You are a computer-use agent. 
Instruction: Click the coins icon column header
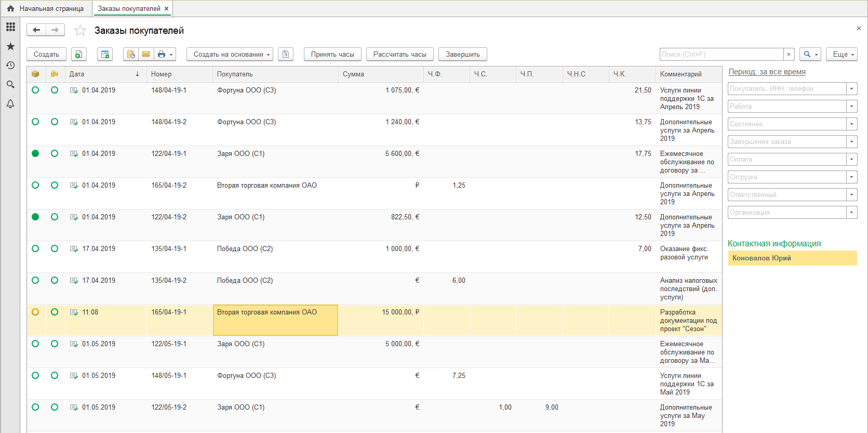click(55, 74)
